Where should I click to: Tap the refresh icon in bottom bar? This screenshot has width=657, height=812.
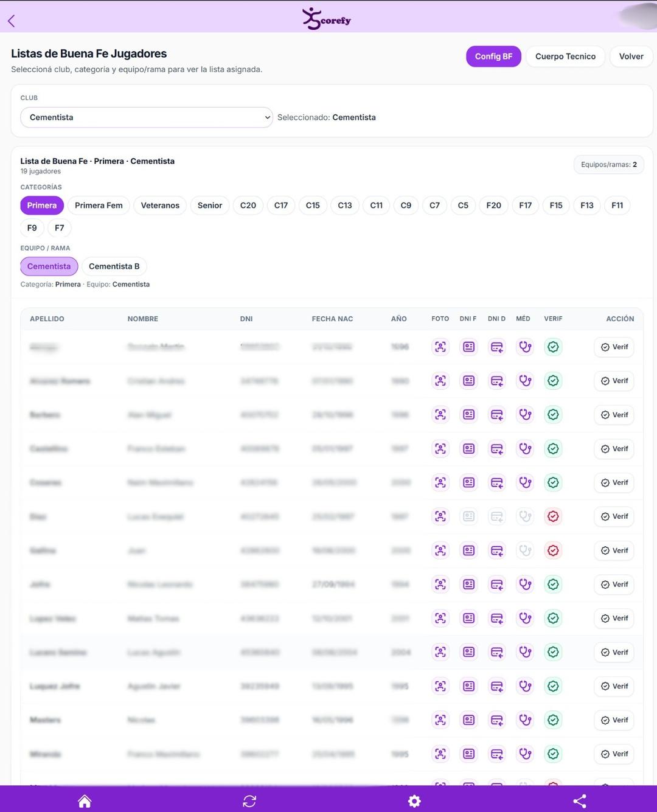point(249,801)
